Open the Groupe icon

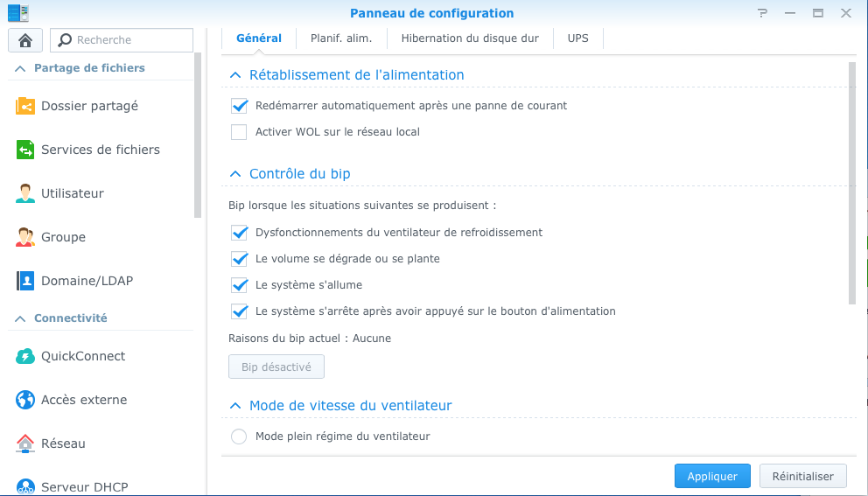point(25,237)
